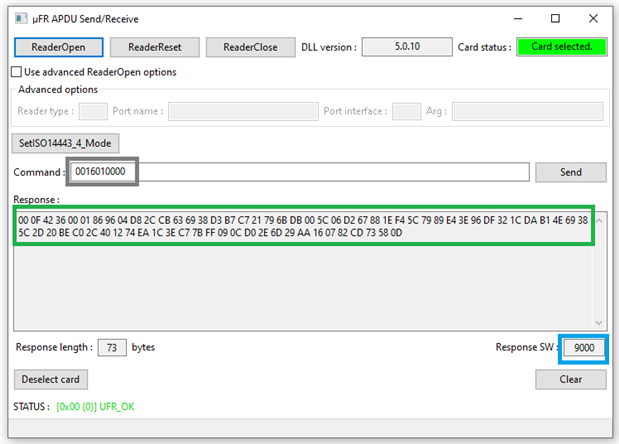Click the ReaderReset button

click(x=155, y=47)
